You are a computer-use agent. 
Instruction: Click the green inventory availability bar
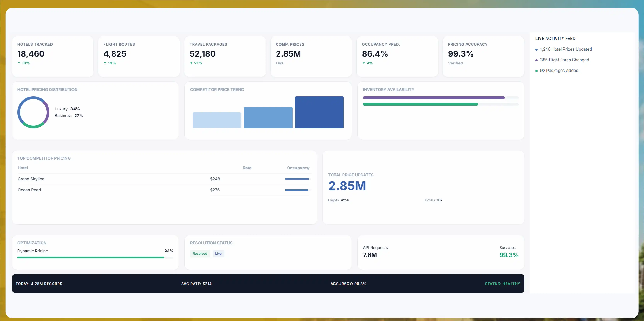[x=420, y=104]
